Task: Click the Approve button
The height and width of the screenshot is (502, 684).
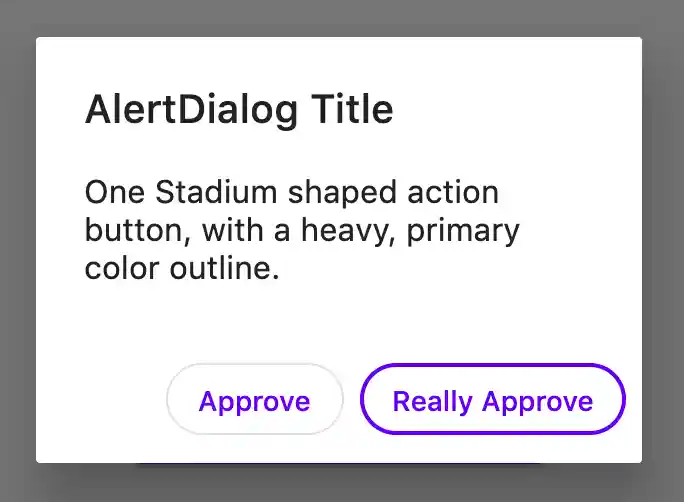Action: 254,401
